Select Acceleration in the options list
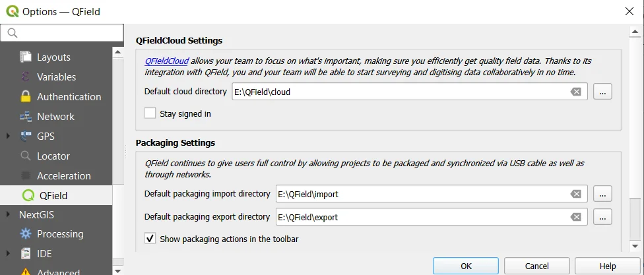Viewport: 644px width, 275px height. click(63, 175)
